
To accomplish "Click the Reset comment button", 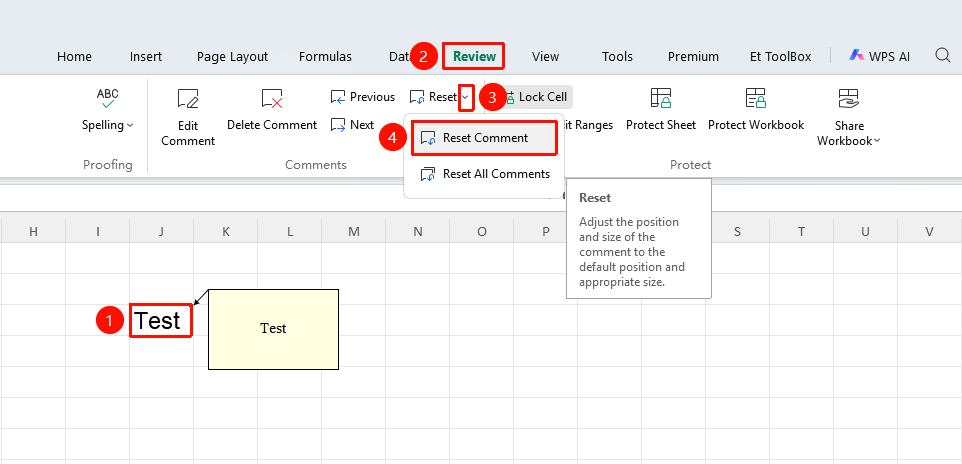I will 434,97.
